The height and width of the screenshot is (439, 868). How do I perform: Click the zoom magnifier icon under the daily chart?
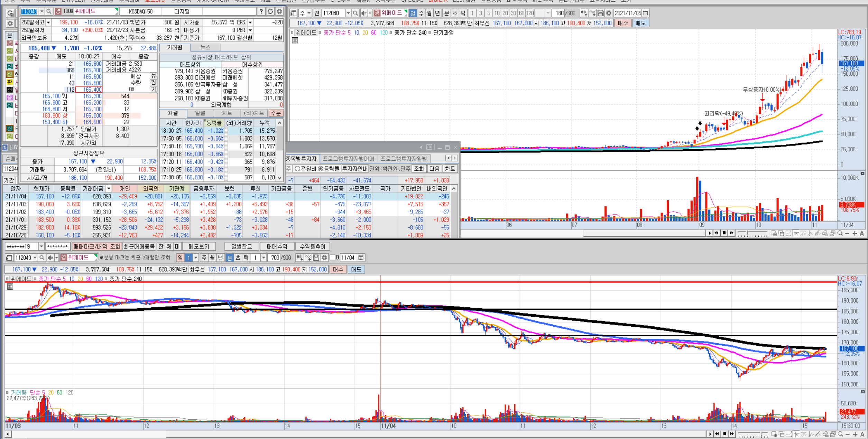(840, 233)
